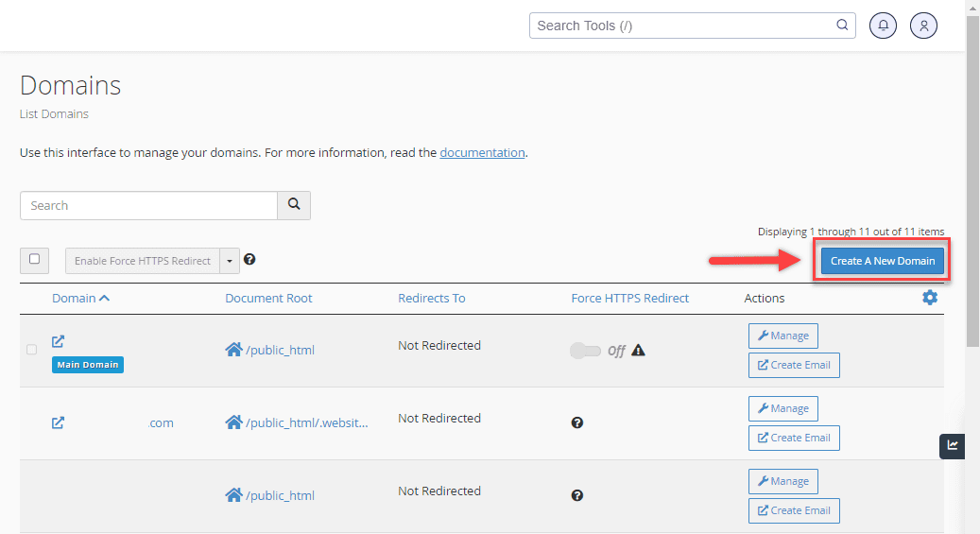Click Not Redirected in the third row

click(439, 491)
